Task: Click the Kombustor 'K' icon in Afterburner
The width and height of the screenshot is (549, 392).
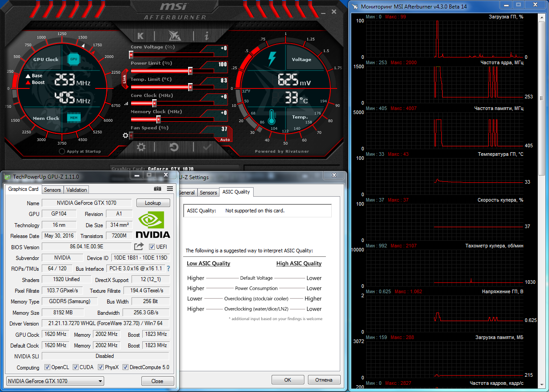Action: [x=141, y=36]
